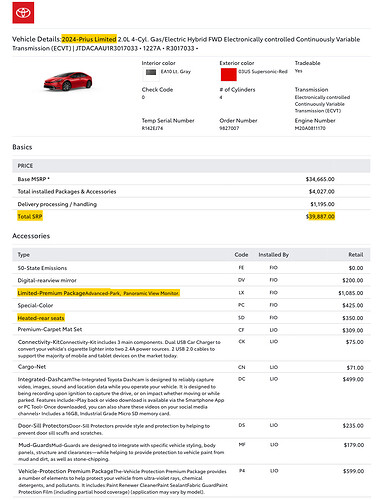This screenshot has height=500, width=377.
Task: Click the Lt. Gray interior color swatch
Action: click(151, 72)
